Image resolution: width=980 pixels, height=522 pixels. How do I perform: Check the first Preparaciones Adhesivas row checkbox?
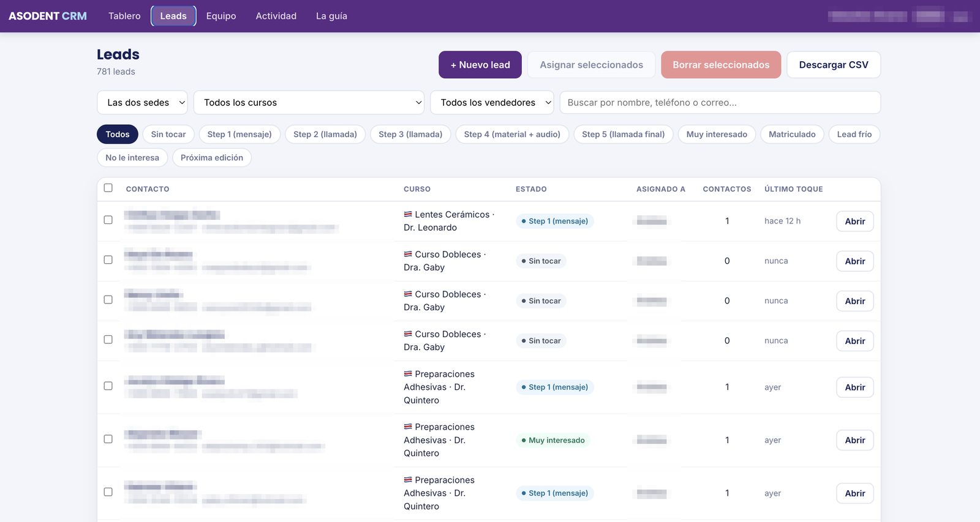pos(108,386)
